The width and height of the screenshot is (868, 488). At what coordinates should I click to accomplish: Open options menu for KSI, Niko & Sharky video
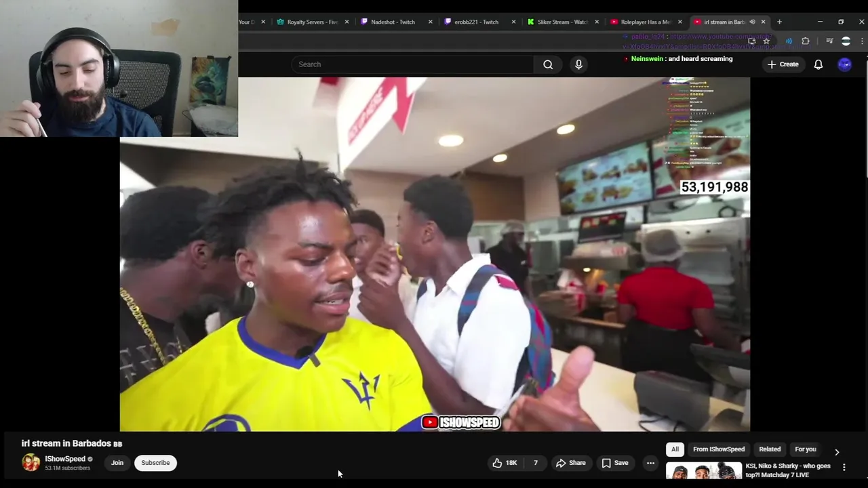coord(844,467)
